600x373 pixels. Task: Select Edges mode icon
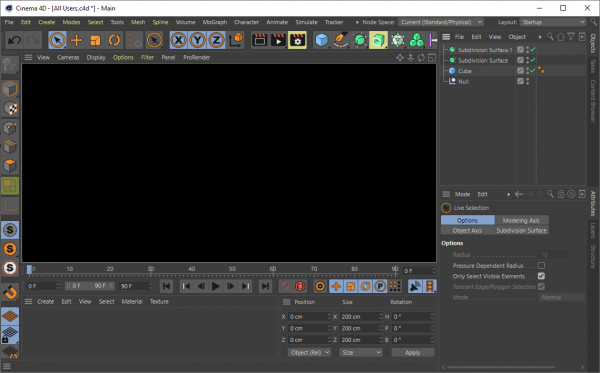point(10,147)
